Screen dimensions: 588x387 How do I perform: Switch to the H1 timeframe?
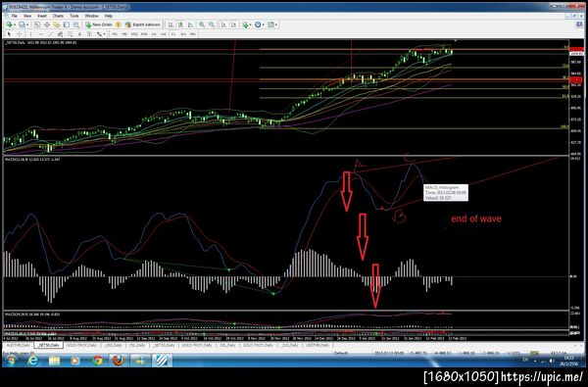pyautogui.click(x=154, y=34)
